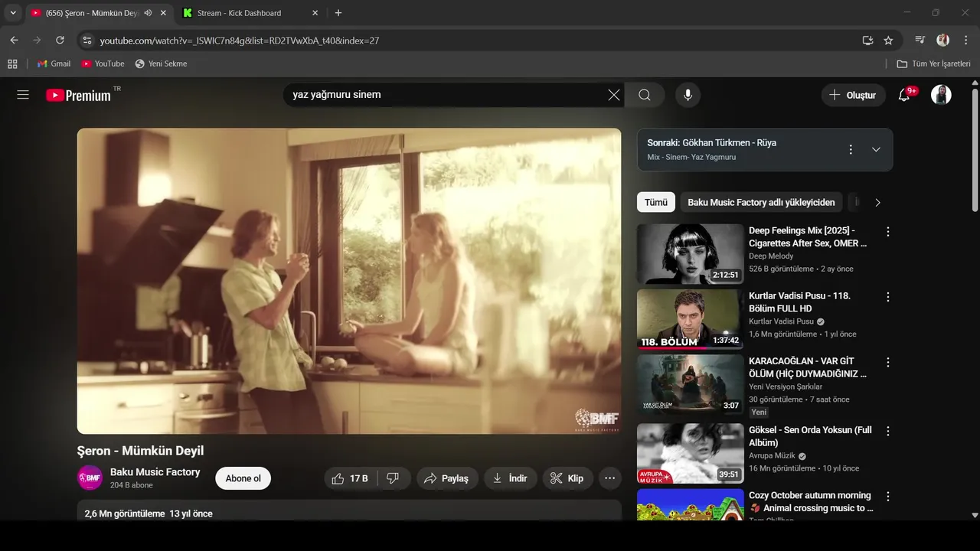
Task: Open the YouTube hamburger guide menu
Action: point(23,95)
